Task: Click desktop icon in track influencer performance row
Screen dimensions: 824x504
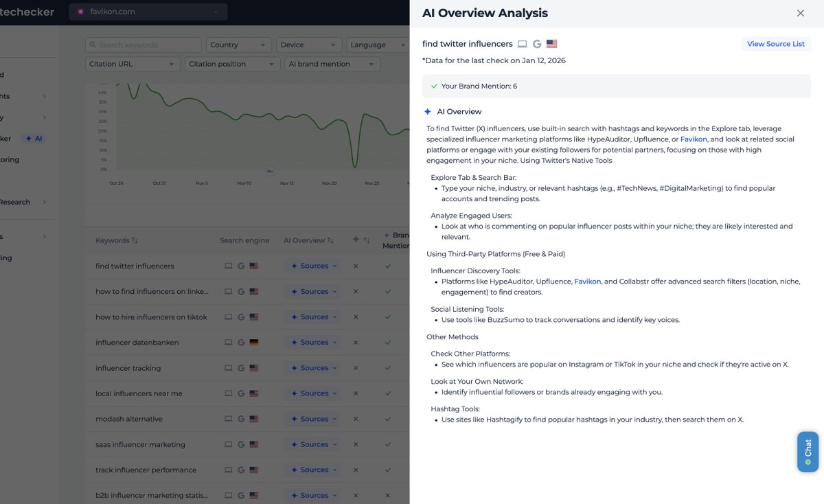Action: [x=229, y=470]
